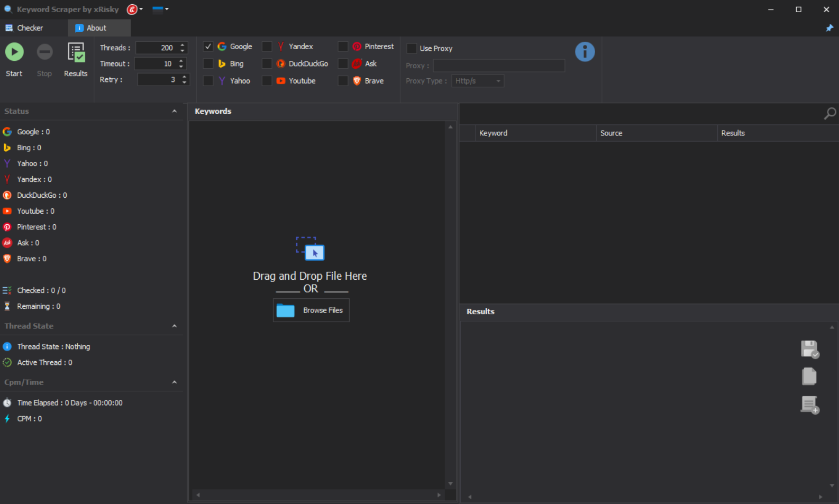Click the blue info circle icon
This screenshot has height=504, width=839.
(585, 52)
